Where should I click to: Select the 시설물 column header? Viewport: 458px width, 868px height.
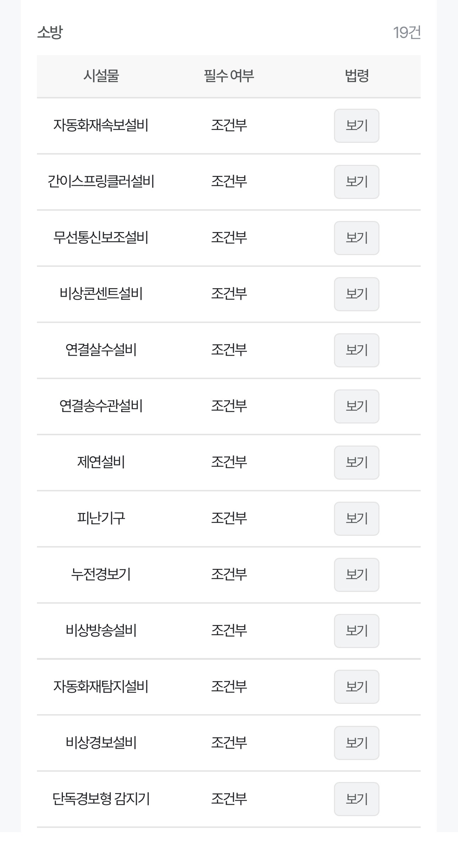pos(101,76)
